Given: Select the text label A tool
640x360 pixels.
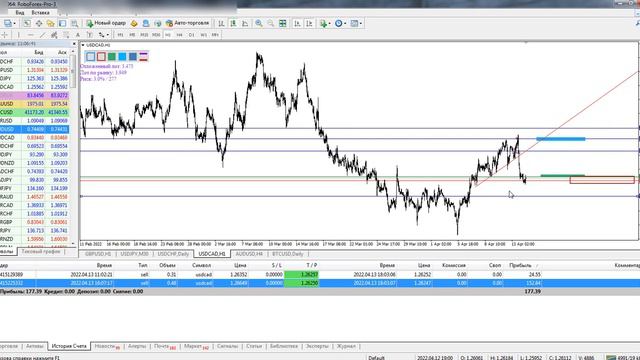Looking at the screenshot, I should (78, 35).
